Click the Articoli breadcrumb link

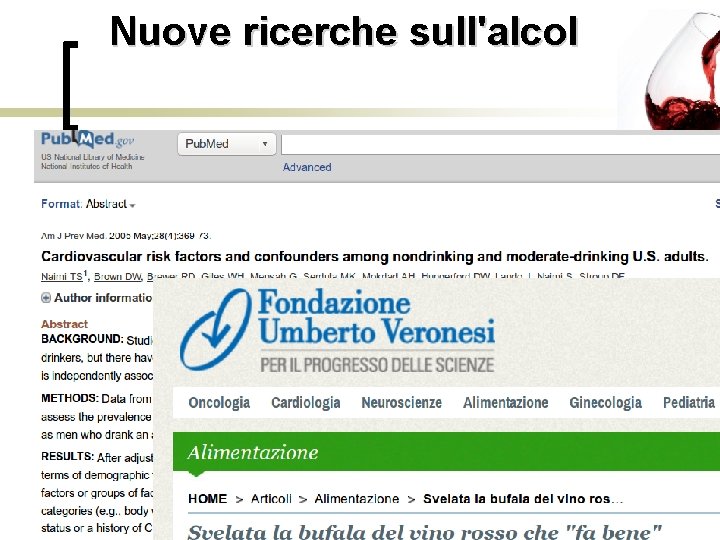[x=271, y=499]
